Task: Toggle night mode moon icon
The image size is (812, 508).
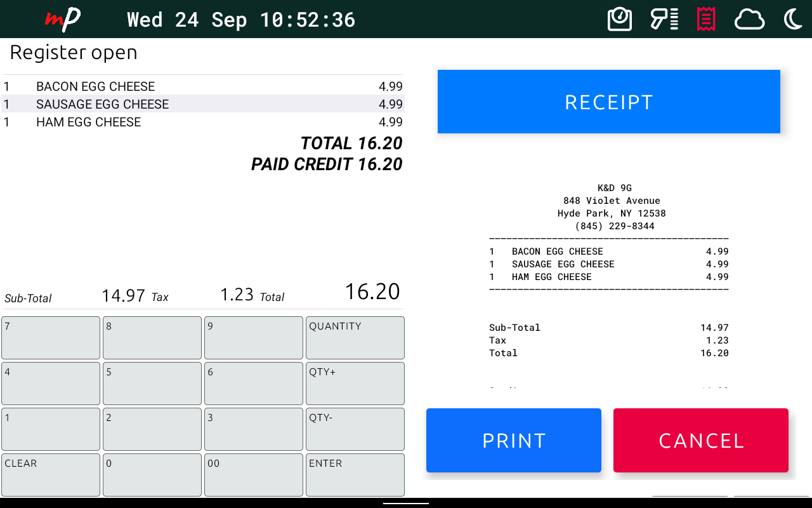Action: tap(793, 20)
